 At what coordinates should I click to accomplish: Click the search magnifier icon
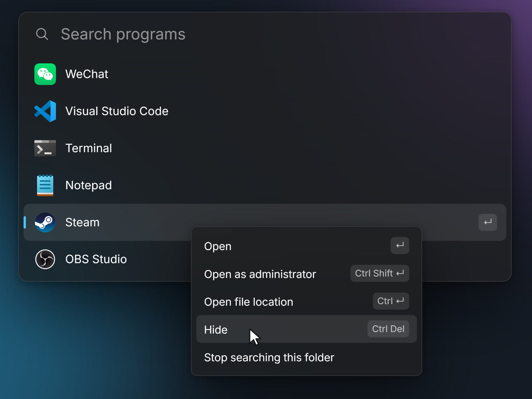point(42,34)
